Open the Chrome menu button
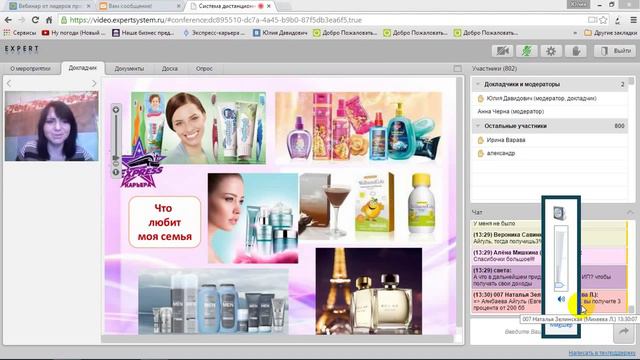The height and width of the screenshot is (360, 640). [x=633, y=20]
